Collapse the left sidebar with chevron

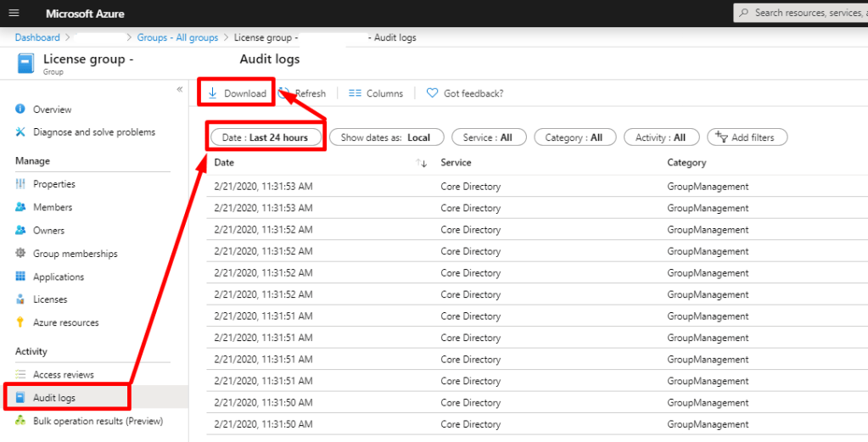click(x=179, y=89)
